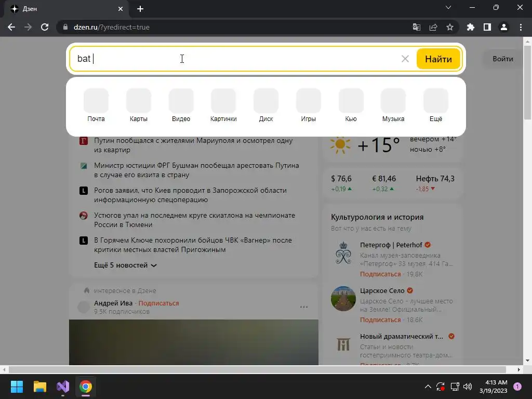Open Visual Studio from the taskbar
This screenshot has height=399, width=532.
(63, 387)
